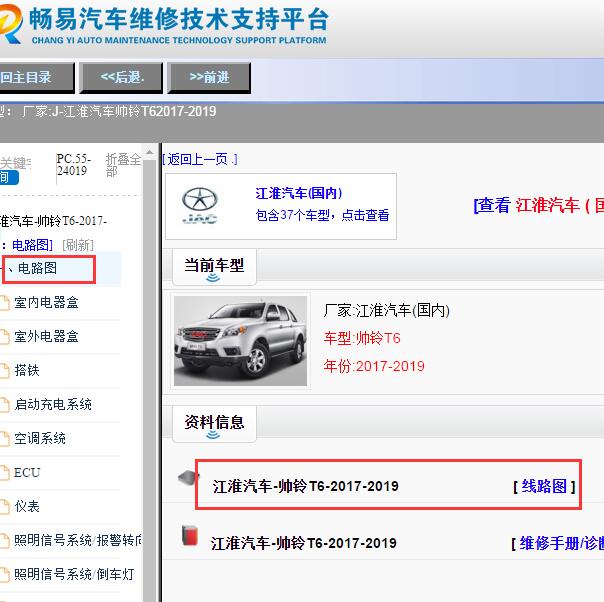Click document icon beside ECU
The height and width of the screenshot is (602, 604).
pos(5,473)
